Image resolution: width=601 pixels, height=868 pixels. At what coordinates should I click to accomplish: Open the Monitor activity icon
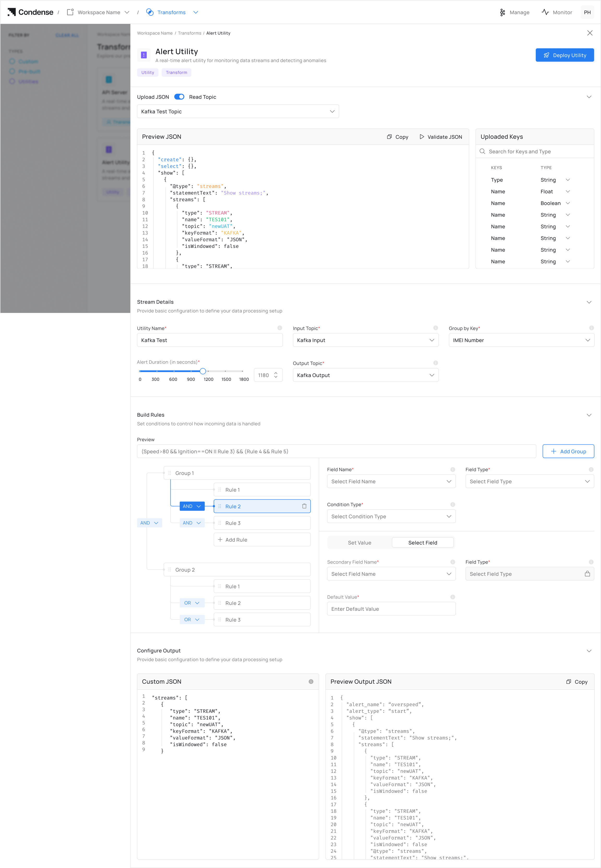545,12
